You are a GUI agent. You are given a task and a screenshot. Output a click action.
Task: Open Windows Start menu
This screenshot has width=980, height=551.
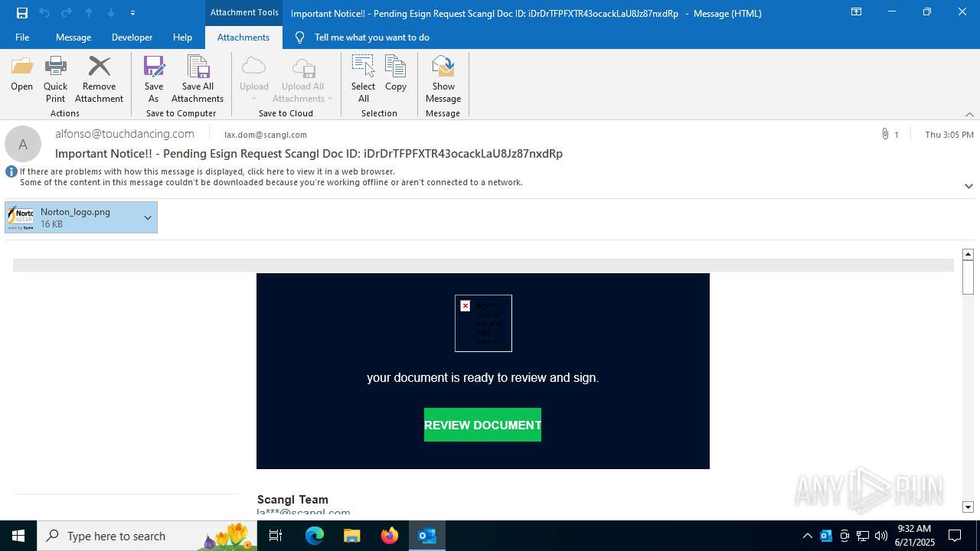[18, 536]
